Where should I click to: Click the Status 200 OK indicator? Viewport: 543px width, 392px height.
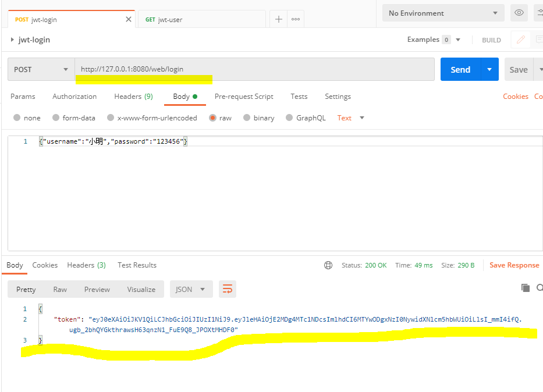364,265
